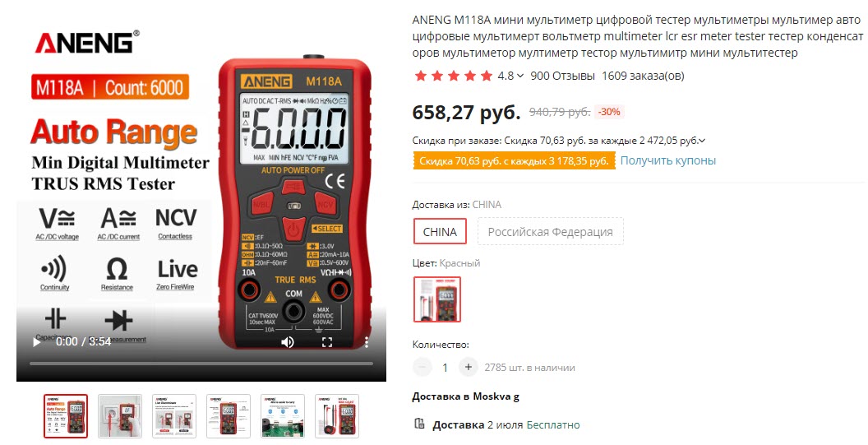Increase quantity with plus button
The width and height of the screenshot is (868, 445).
pos(469,367)
